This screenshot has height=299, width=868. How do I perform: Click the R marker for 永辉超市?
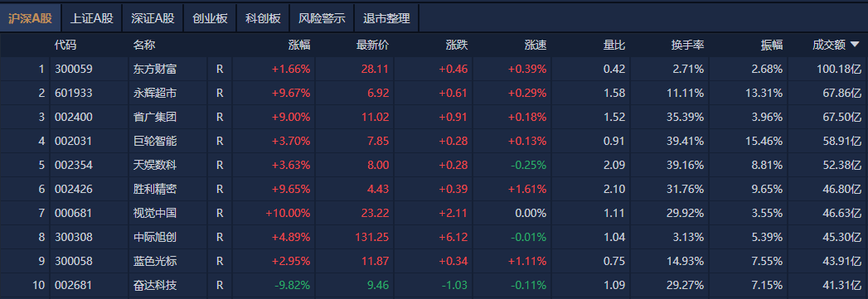220,94
